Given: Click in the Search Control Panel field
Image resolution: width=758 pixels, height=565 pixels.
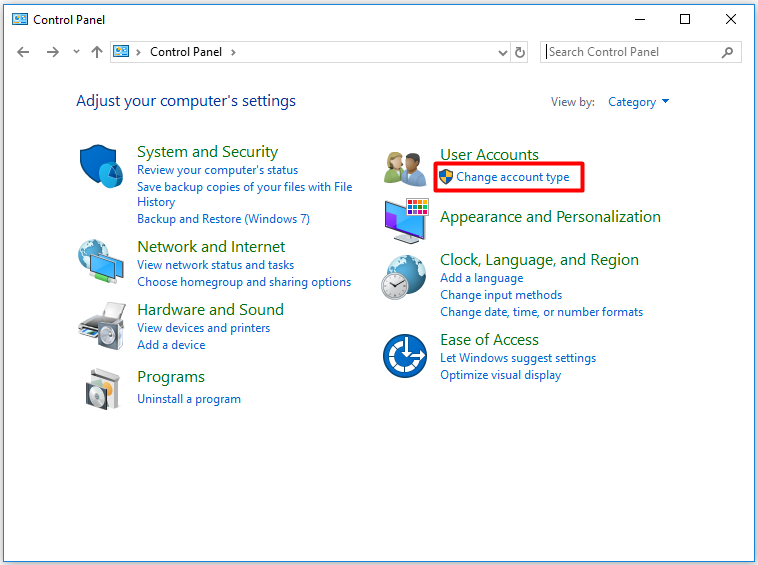Looking at the screenshot, I should [x=630, y=52].
